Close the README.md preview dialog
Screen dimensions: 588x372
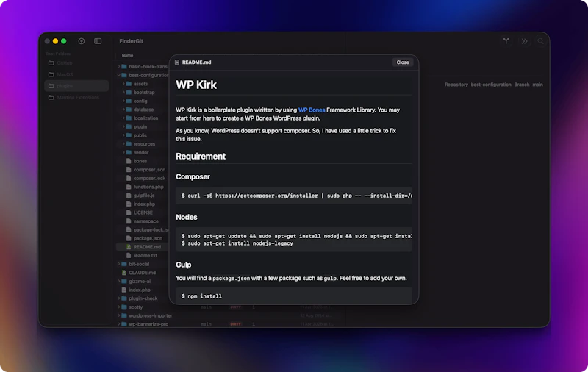click(403, 62)
